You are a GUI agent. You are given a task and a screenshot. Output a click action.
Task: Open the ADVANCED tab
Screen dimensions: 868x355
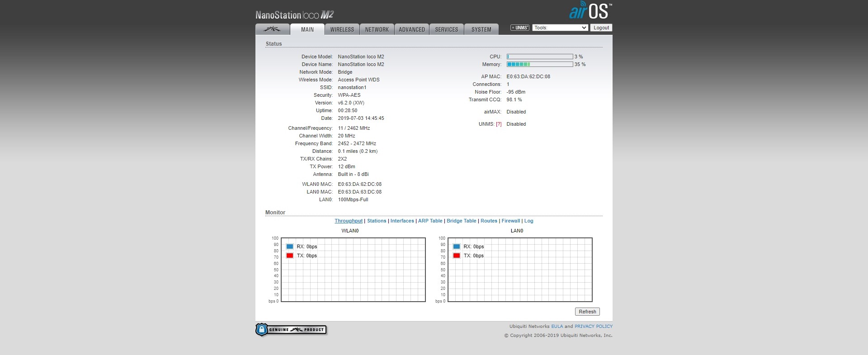click(412, 29)
